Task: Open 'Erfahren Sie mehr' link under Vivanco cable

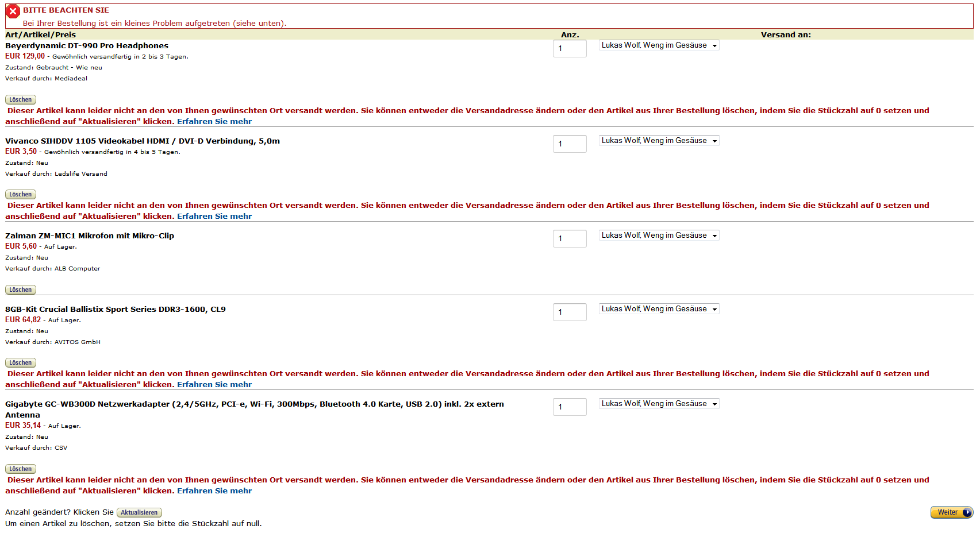Action: (x=214, y=217)
